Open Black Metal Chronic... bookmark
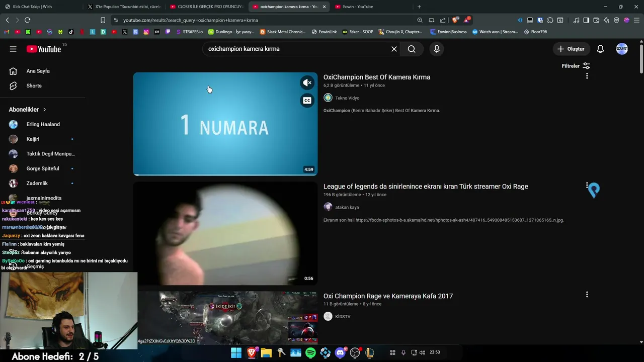Viewport: 644px width, 362px height. (283, 32)
